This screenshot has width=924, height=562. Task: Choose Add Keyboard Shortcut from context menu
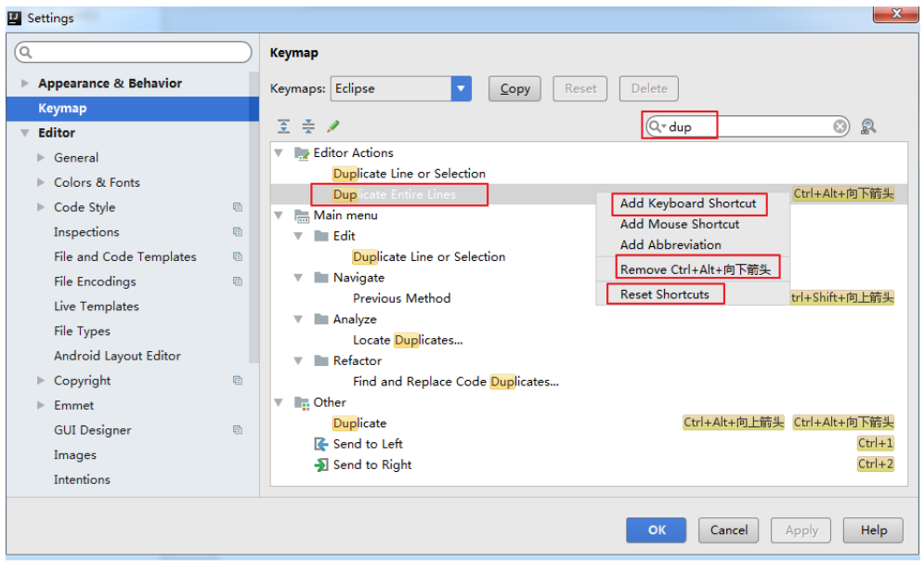[x=688, y=203]
